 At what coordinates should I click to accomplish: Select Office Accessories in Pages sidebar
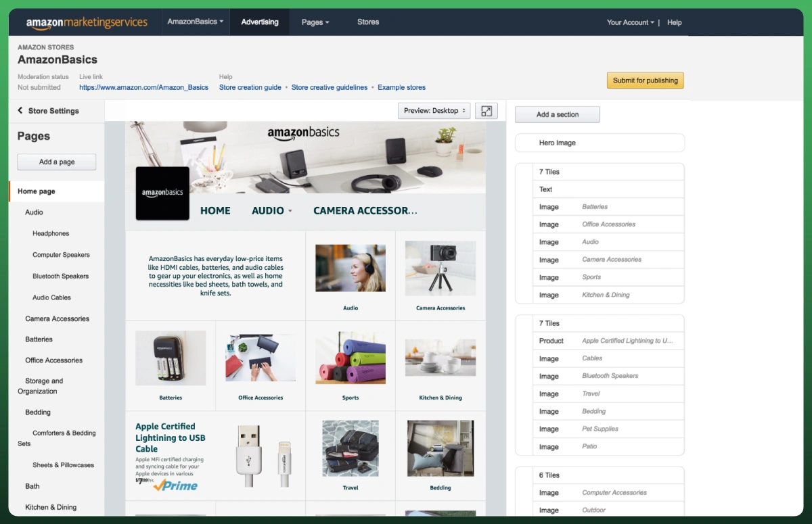coord(54,360)
